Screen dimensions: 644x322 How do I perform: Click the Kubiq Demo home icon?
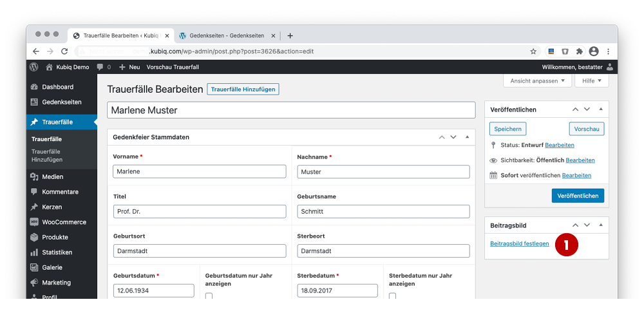pyautogui.click(x=50, y=67)
